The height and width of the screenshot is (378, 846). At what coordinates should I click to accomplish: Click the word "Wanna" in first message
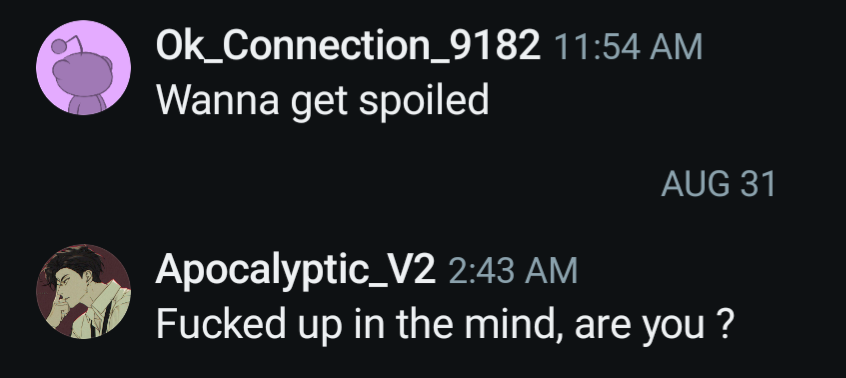(x=218, y=100)
